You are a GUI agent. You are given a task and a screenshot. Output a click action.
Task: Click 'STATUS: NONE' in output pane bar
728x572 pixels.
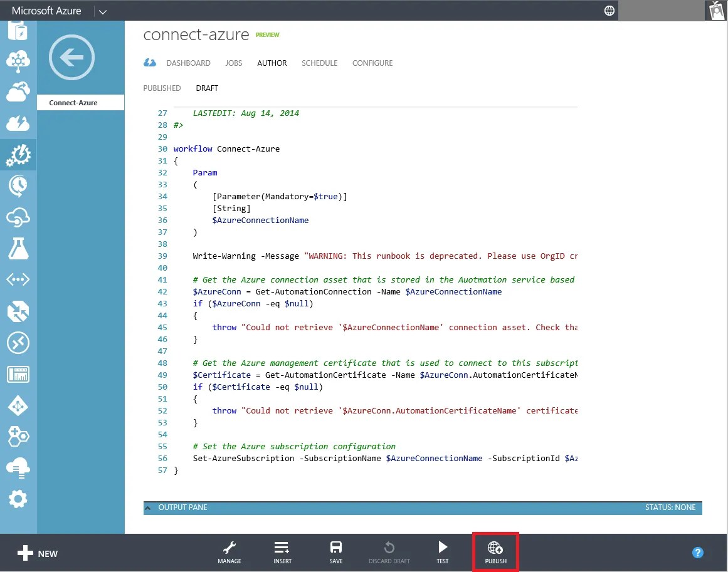click(x=670, y=507)
